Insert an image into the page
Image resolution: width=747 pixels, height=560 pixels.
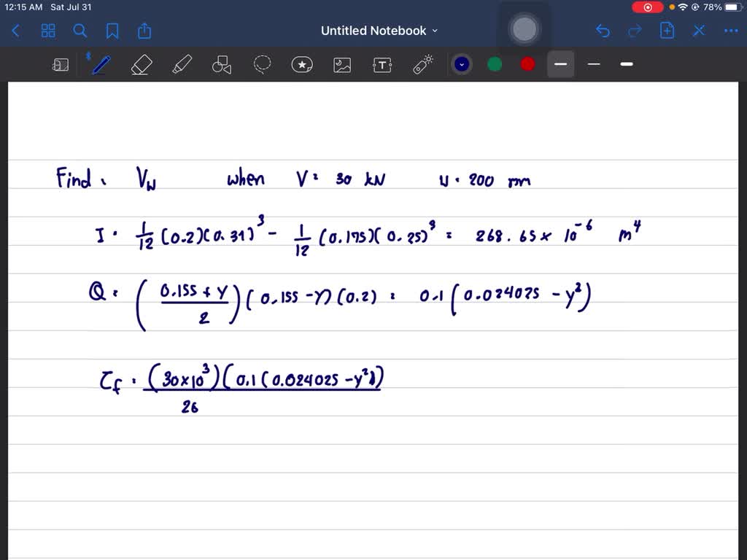342,64
